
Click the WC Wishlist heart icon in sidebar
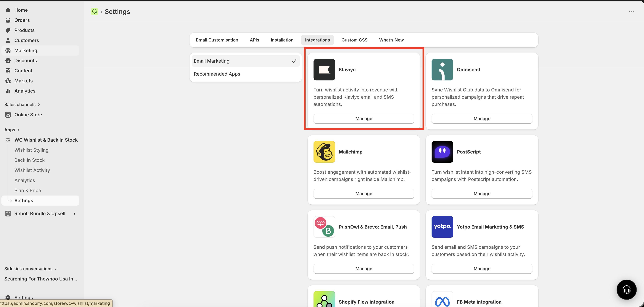pyautogui.click(x=8, y=140)
